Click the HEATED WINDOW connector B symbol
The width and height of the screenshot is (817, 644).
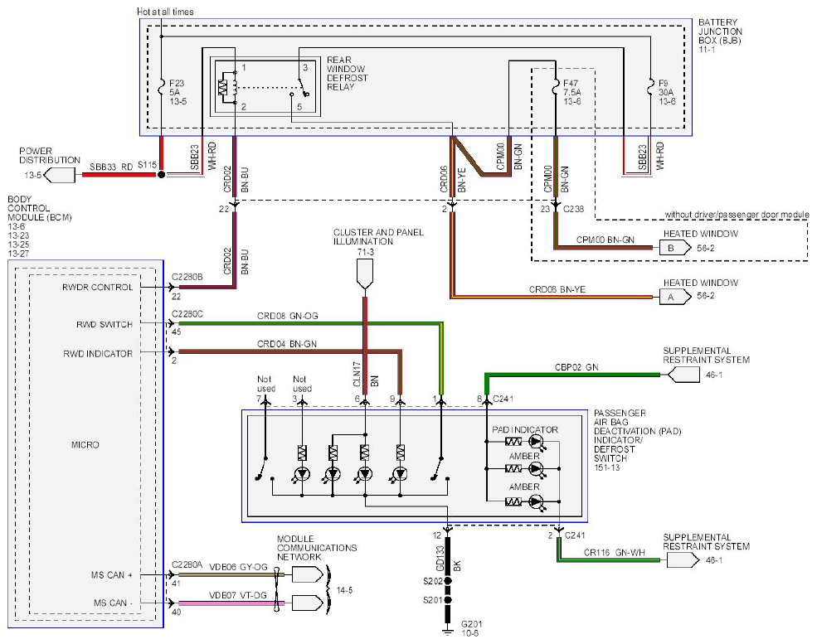point(676,248)
